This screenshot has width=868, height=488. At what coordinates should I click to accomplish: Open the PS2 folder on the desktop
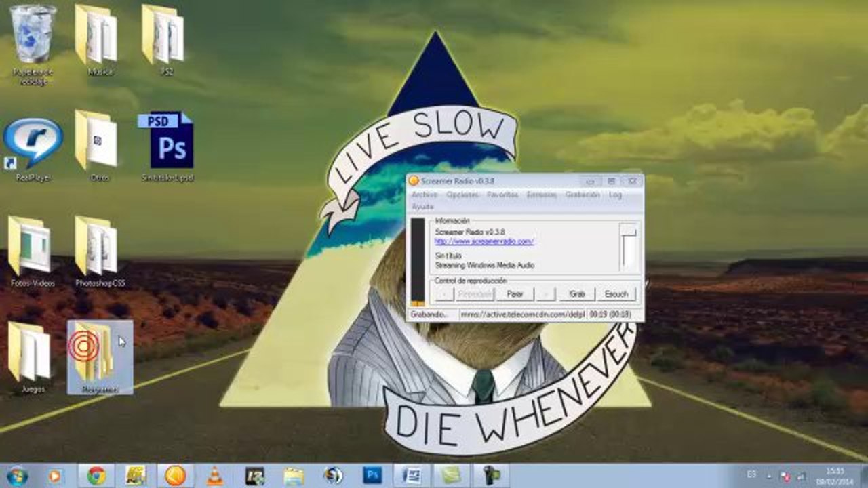point(166,41)
